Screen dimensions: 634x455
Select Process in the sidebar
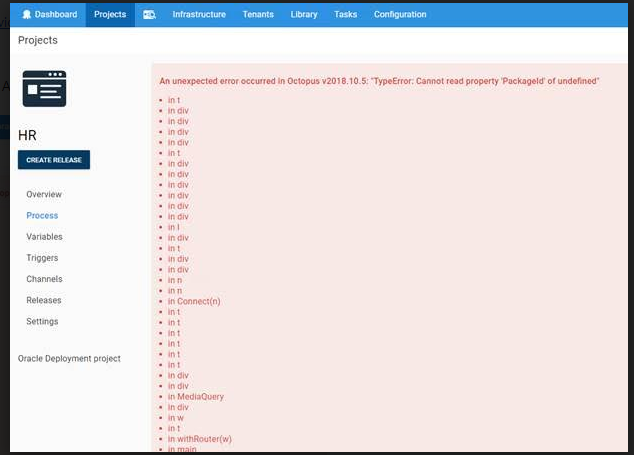coord(42,216)
